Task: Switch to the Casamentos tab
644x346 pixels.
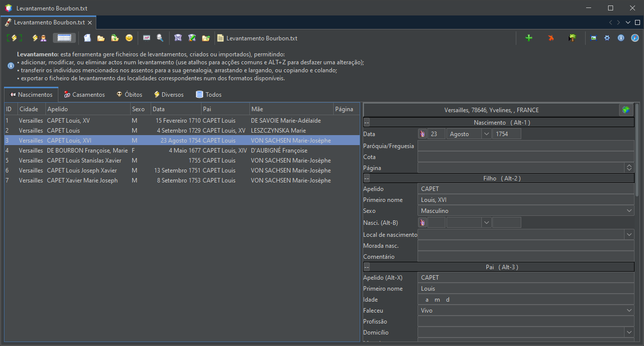Action: [84, 95]
